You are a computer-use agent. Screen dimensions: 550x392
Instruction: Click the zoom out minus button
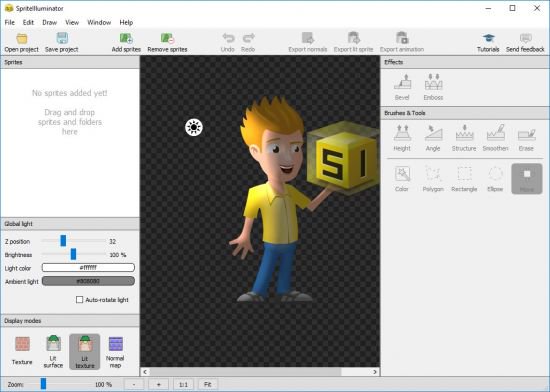134,384
